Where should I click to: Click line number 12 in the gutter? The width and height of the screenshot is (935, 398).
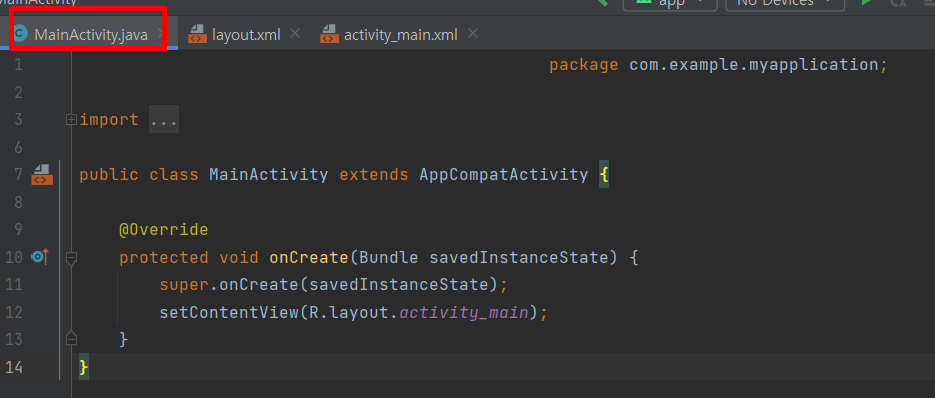14,312
